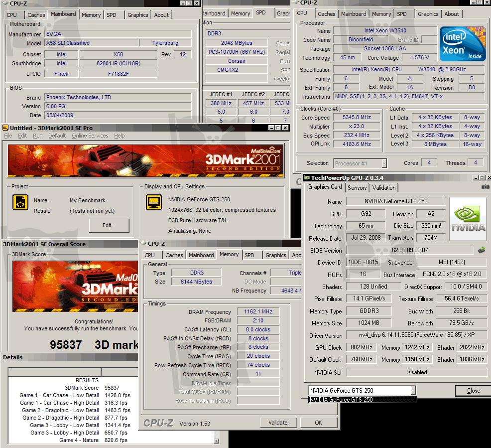Click the DRAM Frequency 1162.1 MHz field
This screenshot has width=491, height=448.
tap(258, 312)
